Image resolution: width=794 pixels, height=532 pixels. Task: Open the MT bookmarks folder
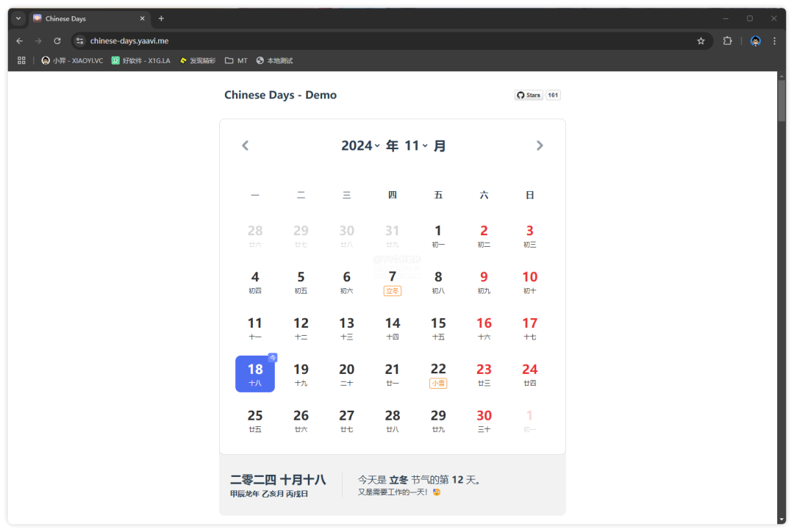236,61
